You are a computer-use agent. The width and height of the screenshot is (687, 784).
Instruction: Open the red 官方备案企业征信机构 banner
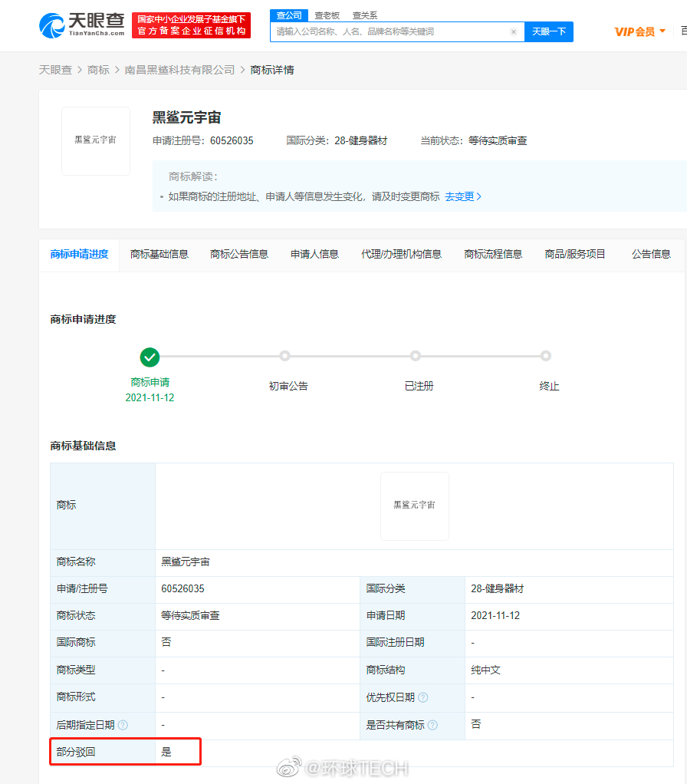[x=192, y=25]
